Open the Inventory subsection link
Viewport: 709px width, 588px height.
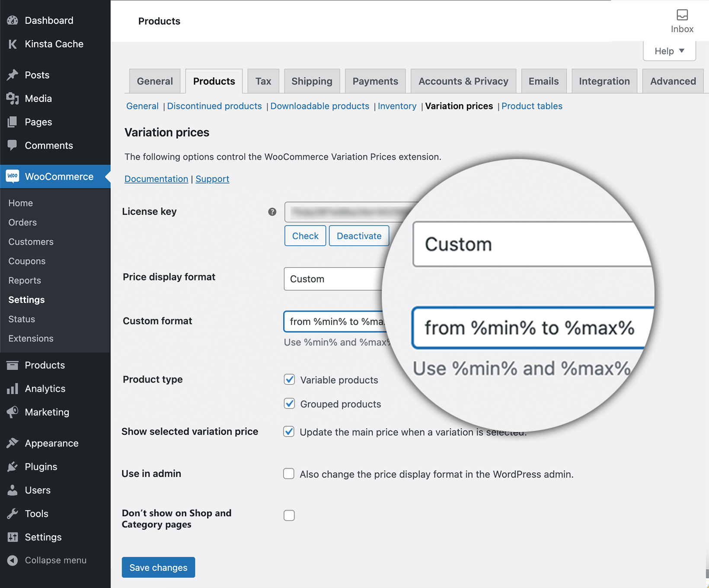point(397,106)
